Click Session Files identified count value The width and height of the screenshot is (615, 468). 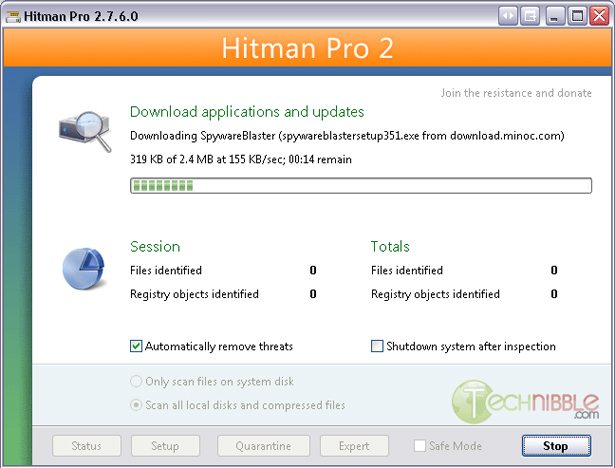click(x=313, y=270)
